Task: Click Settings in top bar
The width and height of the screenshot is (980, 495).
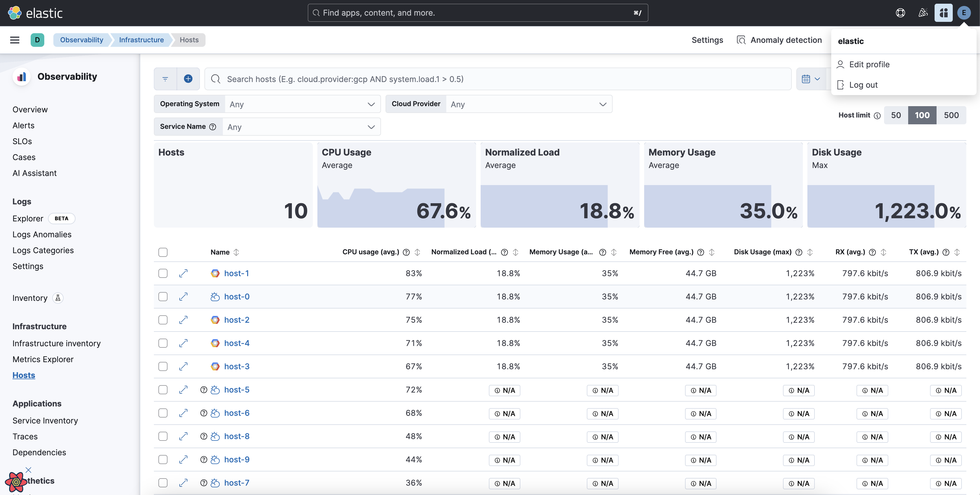Action: click(x=707, y=40)
